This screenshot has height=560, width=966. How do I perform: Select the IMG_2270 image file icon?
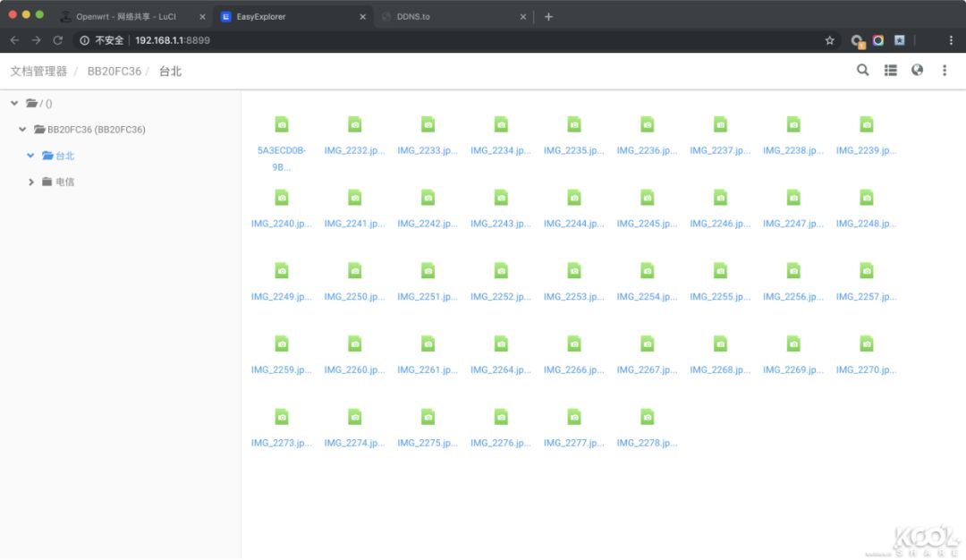867,344
